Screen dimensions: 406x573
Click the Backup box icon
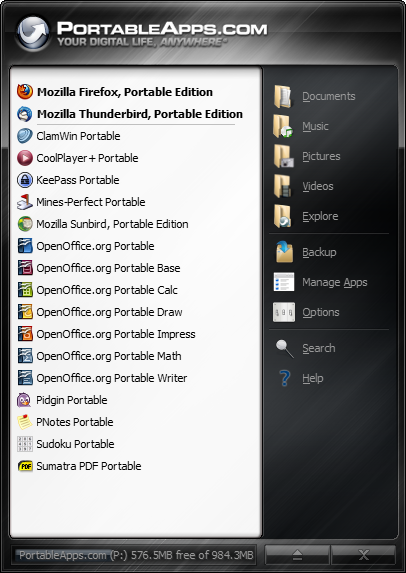coord(284,252)
